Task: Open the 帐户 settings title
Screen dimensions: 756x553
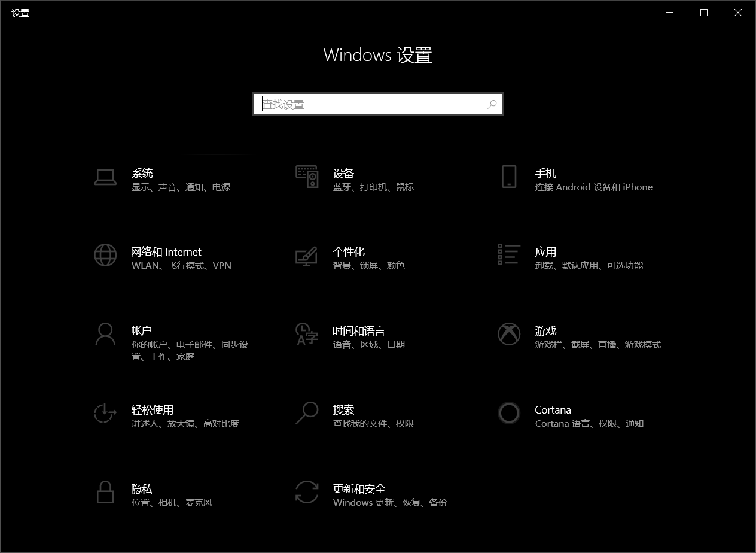Action: pyautogui.click(x=142, y=330)
